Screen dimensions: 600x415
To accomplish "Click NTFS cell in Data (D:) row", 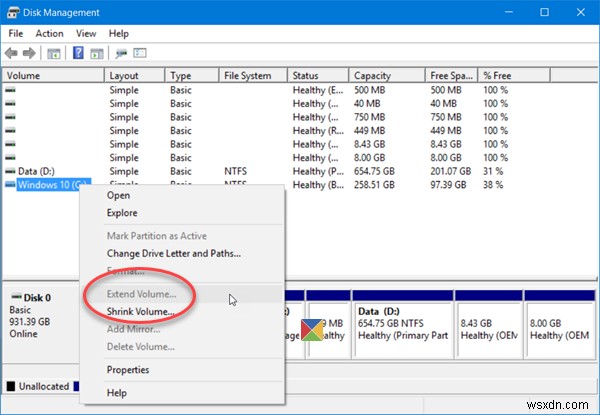I will [235, 171].
